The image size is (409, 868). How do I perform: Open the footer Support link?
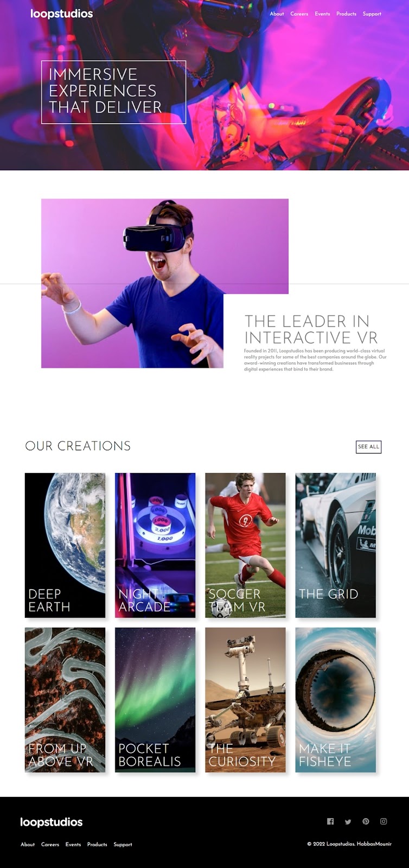[x=123, y=844]
